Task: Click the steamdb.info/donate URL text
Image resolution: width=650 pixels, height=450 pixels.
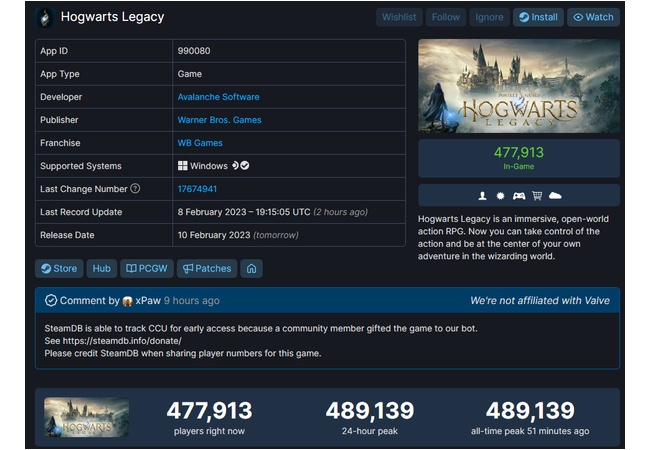Action: point(122,341)
